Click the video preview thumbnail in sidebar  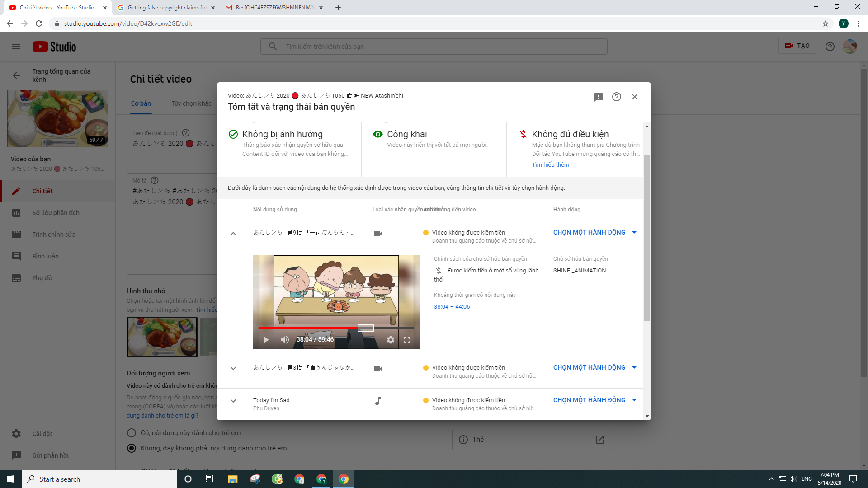click(58, 118)
